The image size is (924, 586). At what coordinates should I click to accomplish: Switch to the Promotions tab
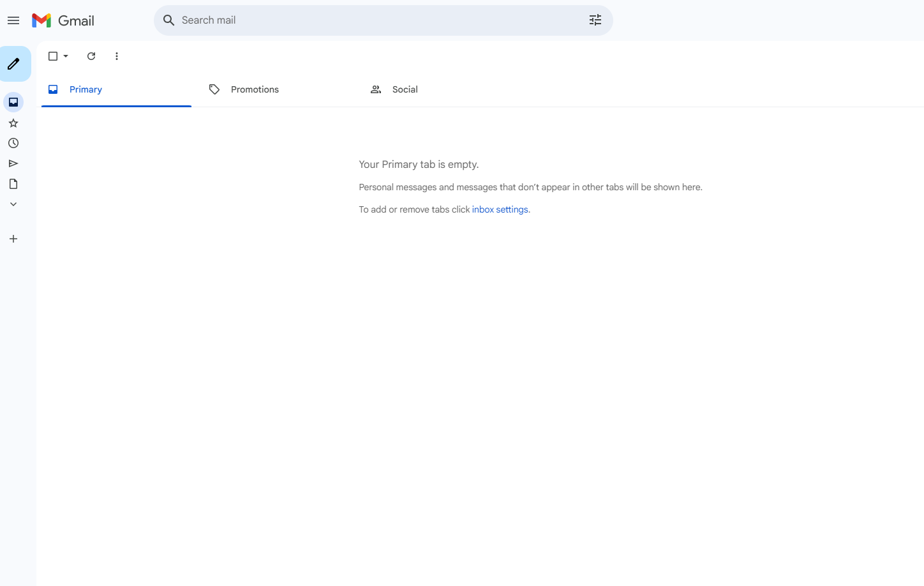tap(255, 89)
